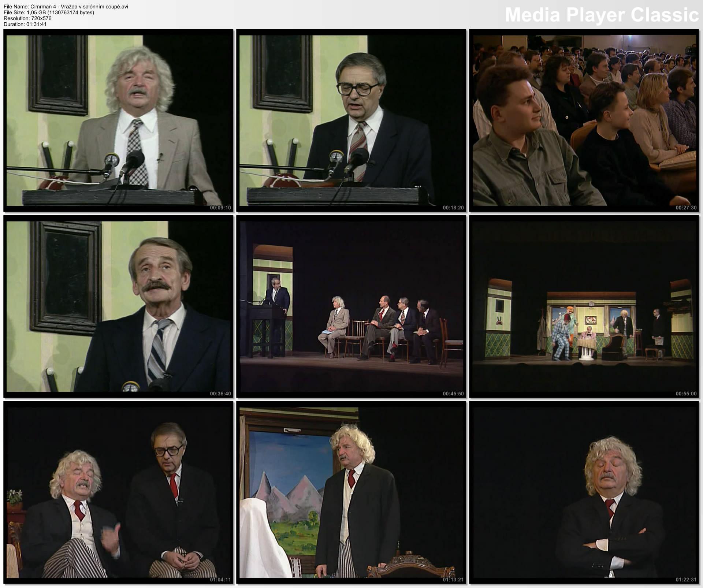Click the File Name text line
The width and height of the screenshot is (703, 588).
coord(66,7)
